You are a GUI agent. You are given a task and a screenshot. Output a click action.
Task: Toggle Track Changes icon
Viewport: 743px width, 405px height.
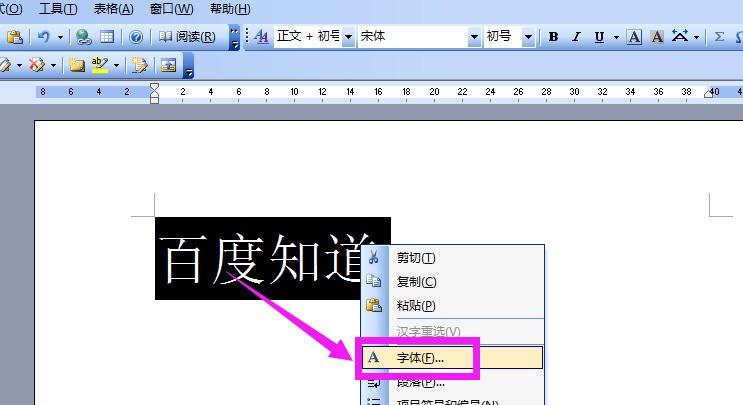[139, 65]
